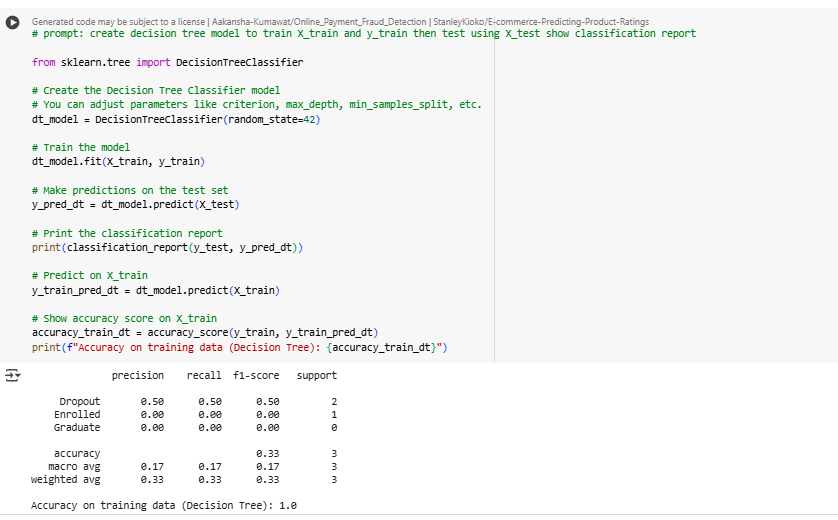Click the accuracy_train_dt = accuracy_score line
Viewport: 838px width, 520px height.
(205, 332)
